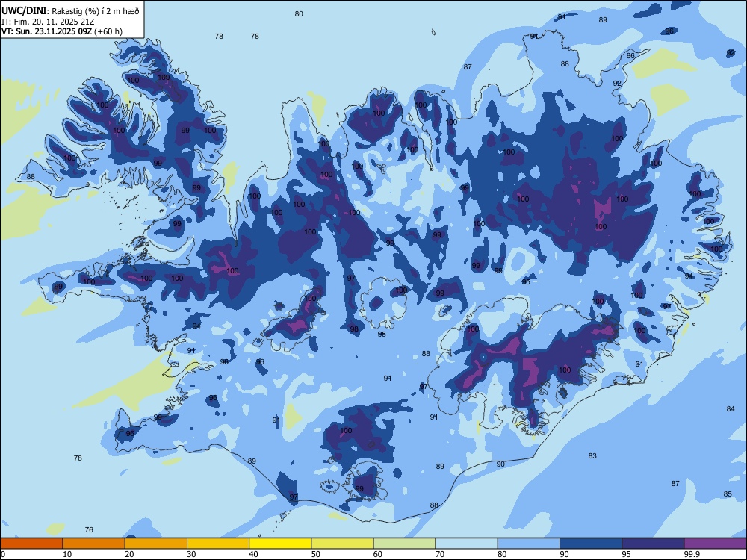Select the medium blue 80–90 legend swatch

click(x=529, y=544)
